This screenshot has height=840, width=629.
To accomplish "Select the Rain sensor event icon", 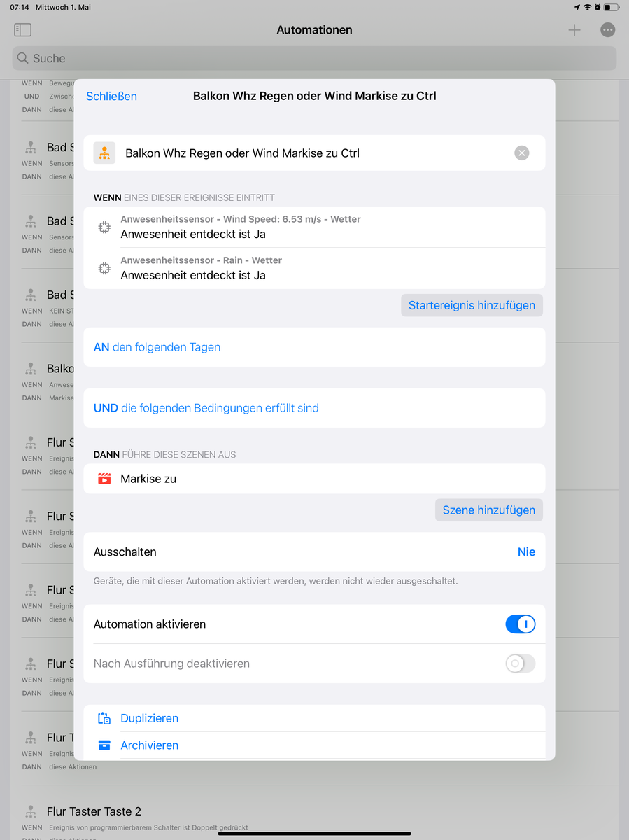I will point(104,268).
